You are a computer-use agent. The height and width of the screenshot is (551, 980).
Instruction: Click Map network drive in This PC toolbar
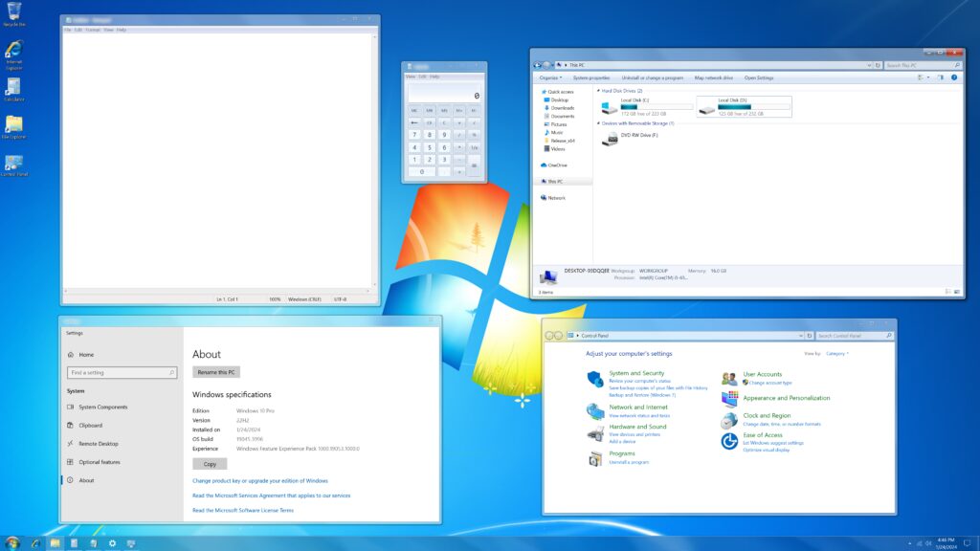[713, 78]
